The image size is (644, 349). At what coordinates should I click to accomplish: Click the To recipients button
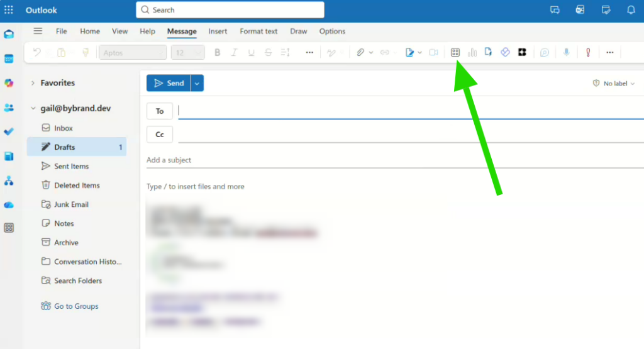point(160,111)
